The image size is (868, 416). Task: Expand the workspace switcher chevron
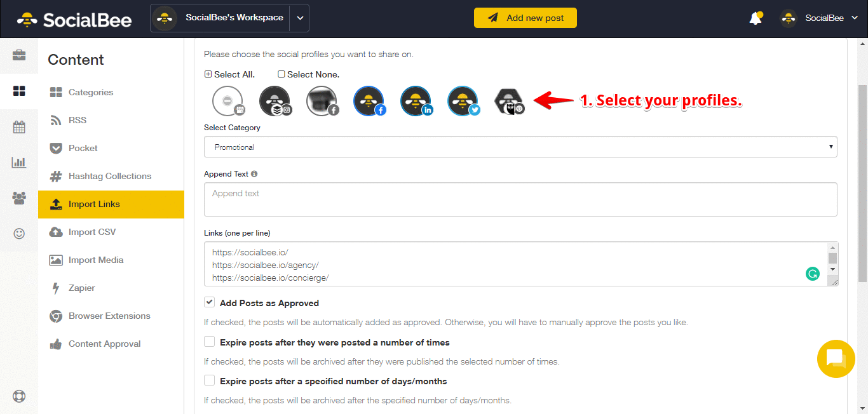(x=299, y=18)
